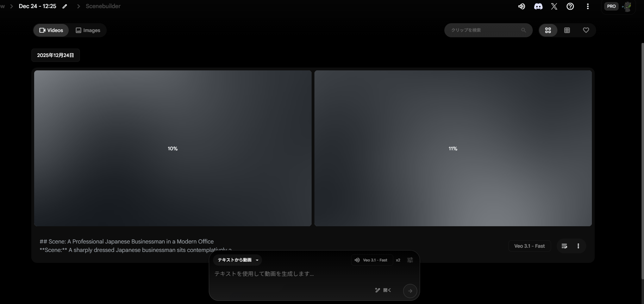The width and height of the screenshot is (644, 304).
Task: Click the arrow submit button in prompt box
Action: click(x=410, y=291)
